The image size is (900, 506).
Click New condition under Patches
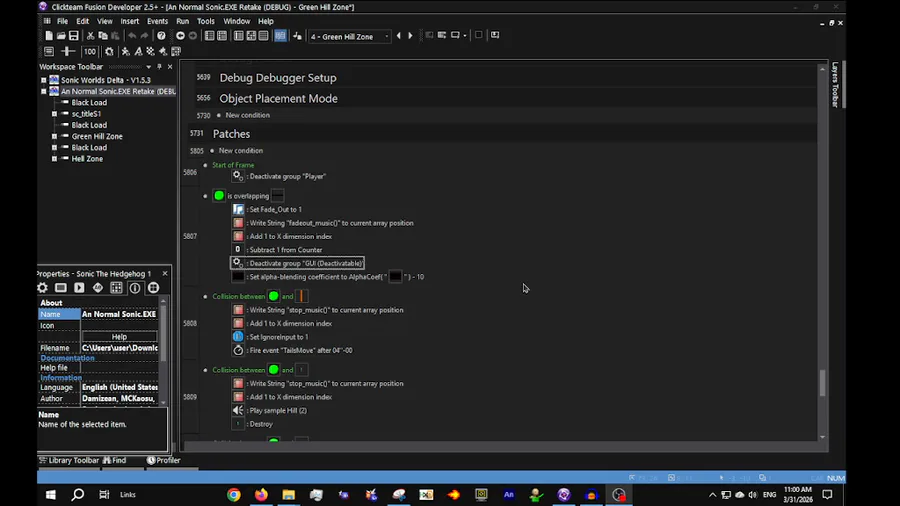(x=240, y=151)
